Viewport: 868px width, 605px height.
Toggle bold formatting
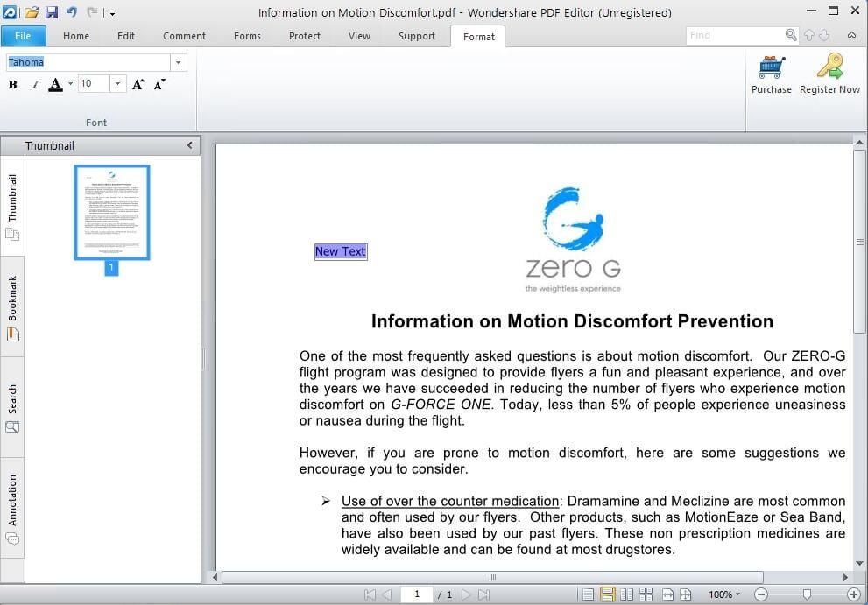(x=13, y=85)
